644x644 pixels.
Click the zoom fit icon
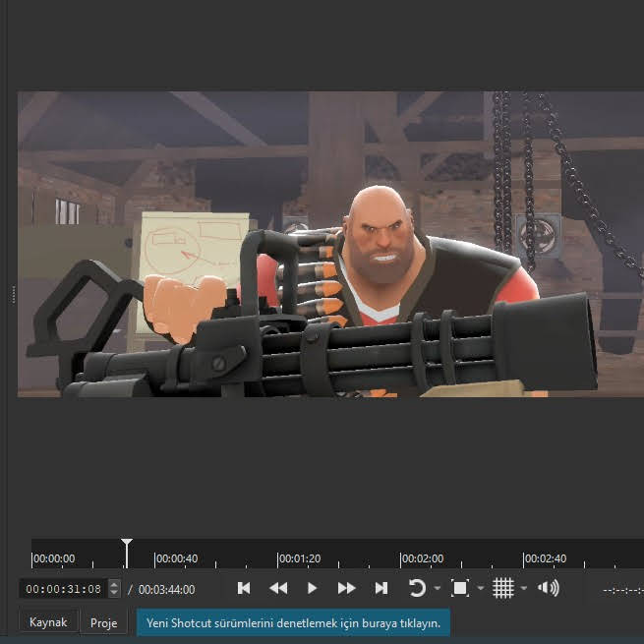pyautogui.click(x=459, y=588)
